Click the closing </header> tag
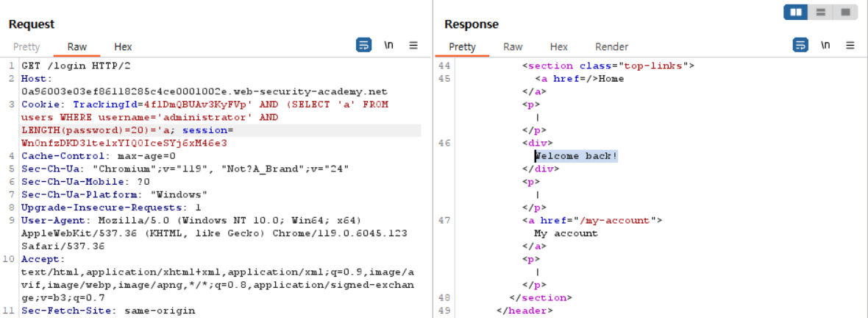 (524, 310)
